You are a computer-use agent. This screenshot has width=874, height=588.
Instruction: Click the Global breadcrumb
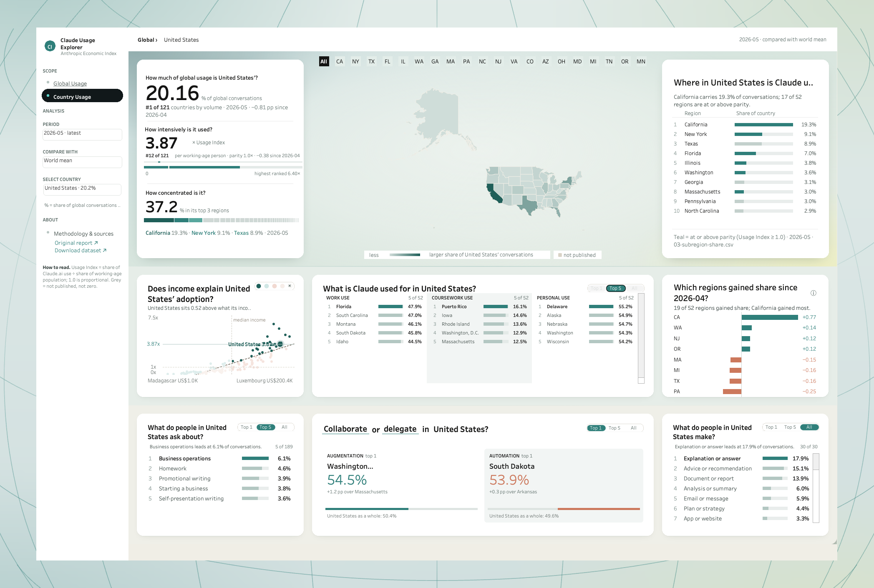[x=147, y=40]
